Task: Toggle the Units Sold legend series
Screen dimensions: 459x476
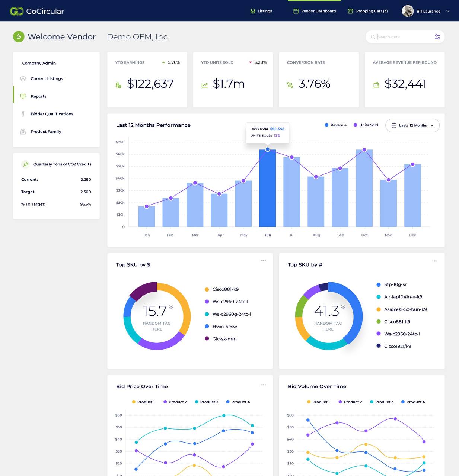Action: pos(366,125)
